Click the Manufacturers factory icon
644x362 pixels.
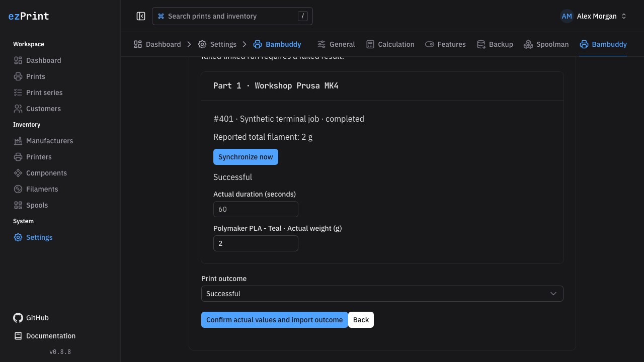click(x=18, y=141)
